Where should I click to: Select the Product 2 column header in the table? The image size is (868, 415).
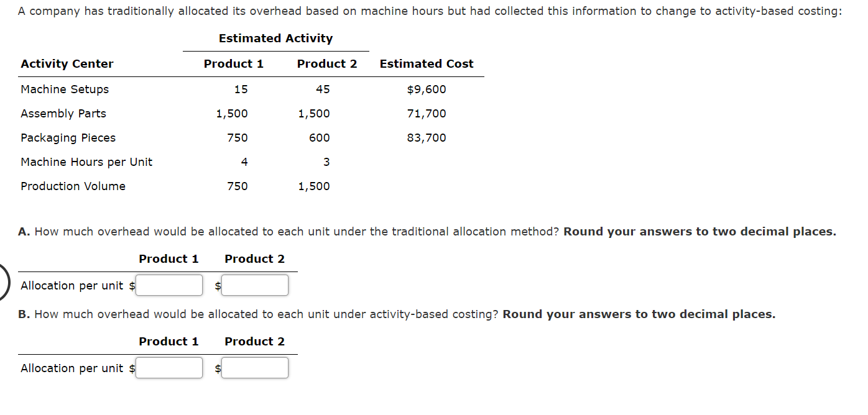tap(327, 63)
